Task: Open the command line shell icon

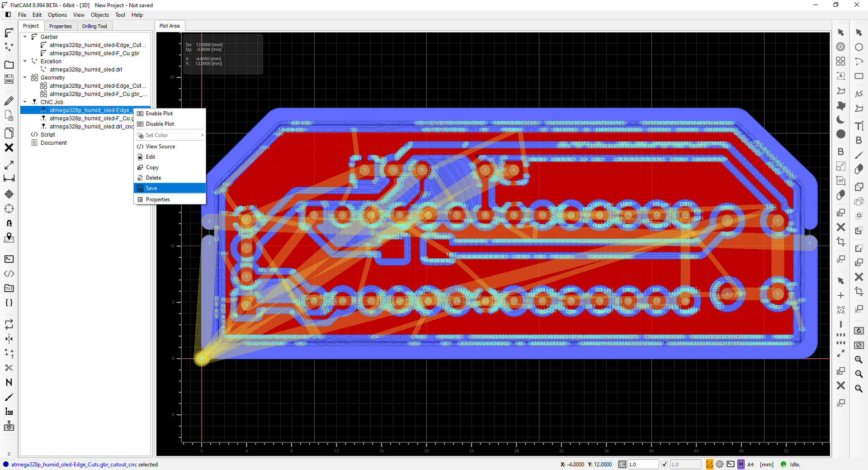Action: click(x=9, y=259)
